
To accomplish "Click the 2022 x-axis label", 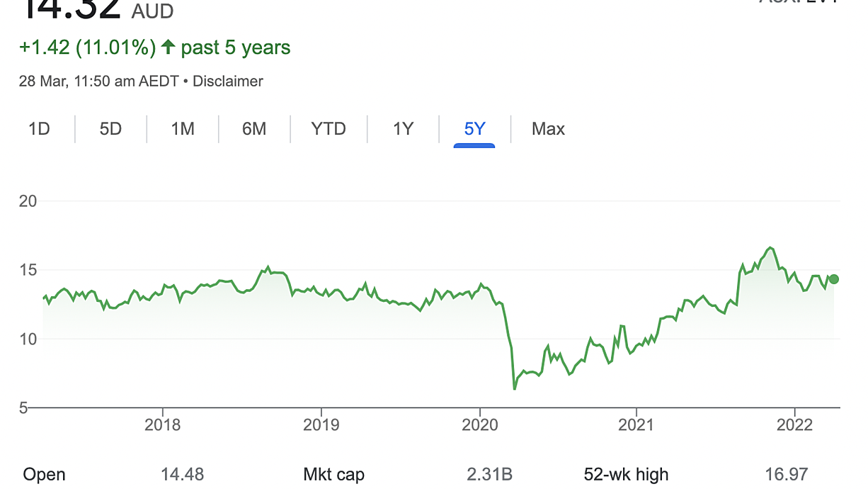I will (x=794, y=425).
